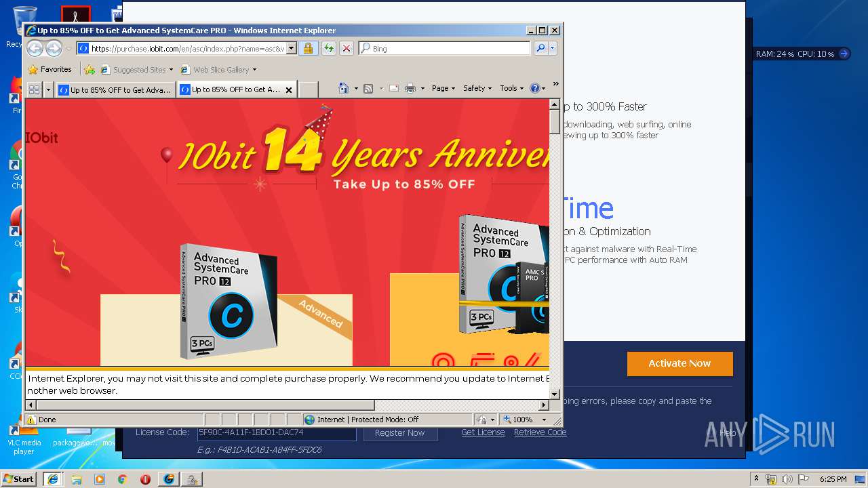Viewport: 868px width, 488px height.
Task: Click the Quick Tabs grid icon
Action: [34, 89]
